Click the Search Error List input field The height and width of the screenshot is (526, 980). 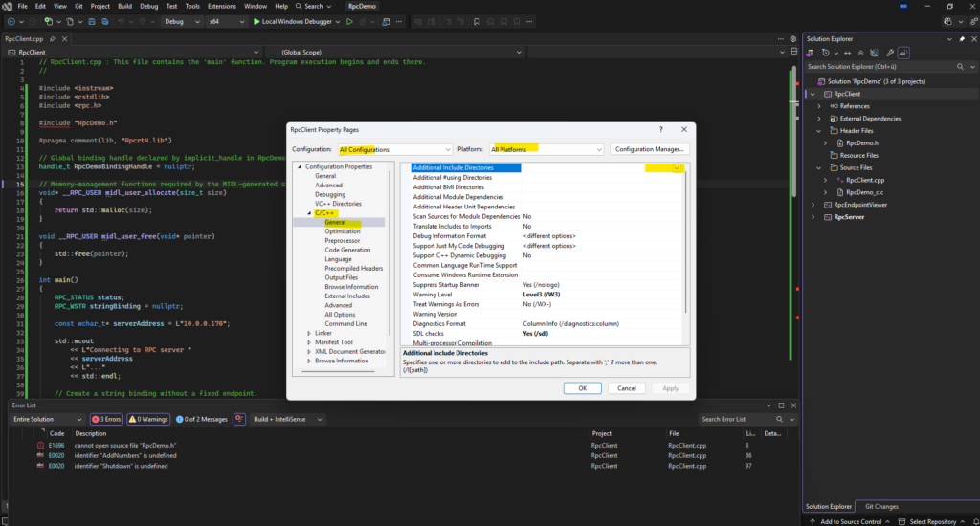click(736, 419)
